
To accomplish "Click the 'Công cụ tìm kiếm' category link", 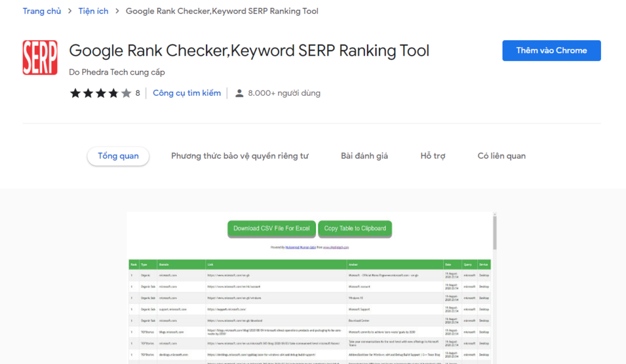I will click(186, 93).
